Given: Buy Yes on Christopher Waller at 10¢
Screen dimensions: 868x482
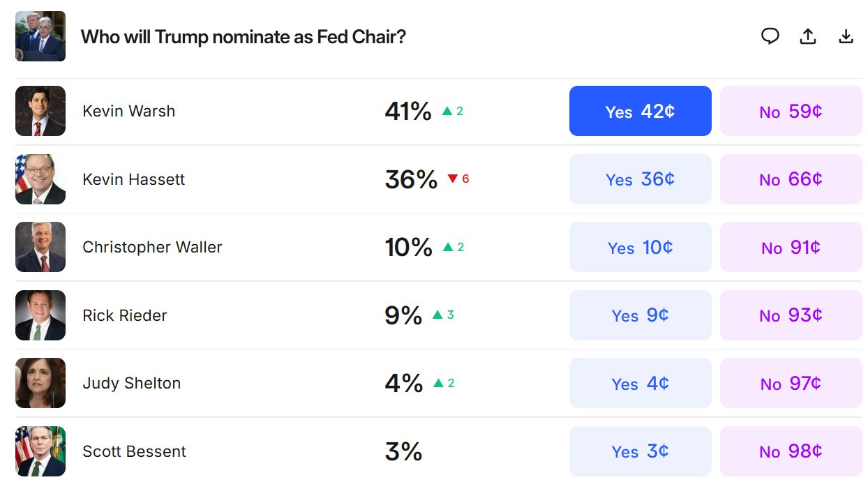Looking at the screenshot, I should click(640, 246).
